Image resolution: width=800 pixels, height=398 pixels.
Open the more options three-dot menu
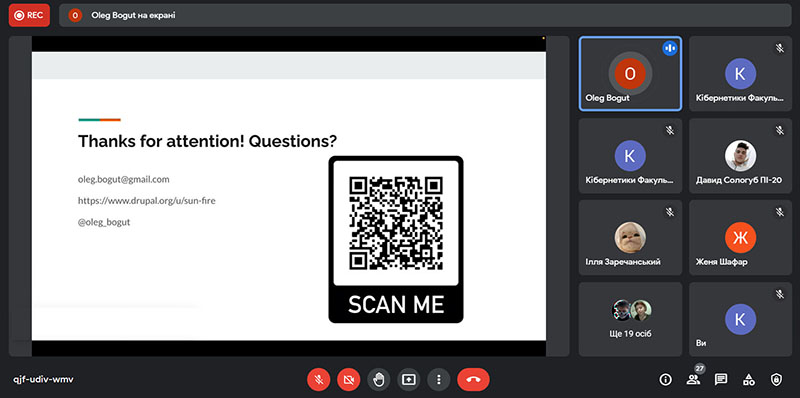pos(439,380)
